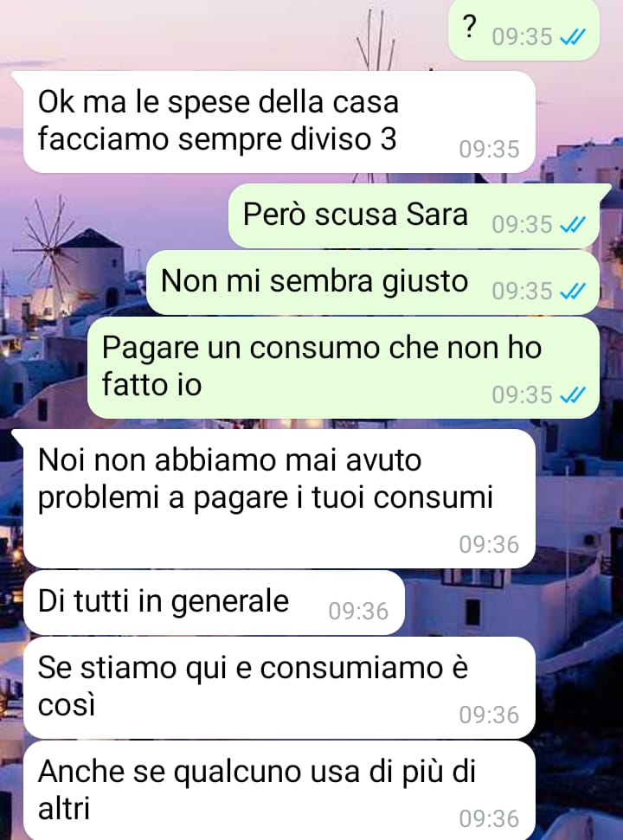Tap read ticks on 'Non mi sembra giusto'
The image size is (623, 840).
573,291
